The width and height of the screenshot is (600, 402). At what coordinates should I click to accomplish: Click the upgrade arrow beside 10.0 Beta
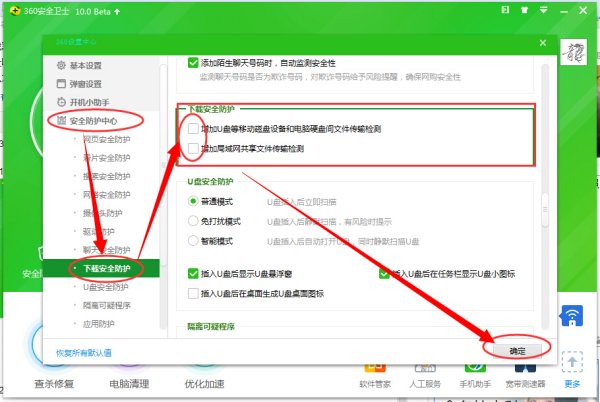[117, 11]
